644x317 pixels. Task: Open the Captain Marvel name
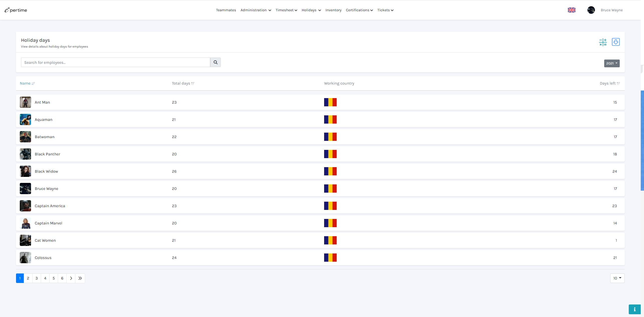pos(49,223)
